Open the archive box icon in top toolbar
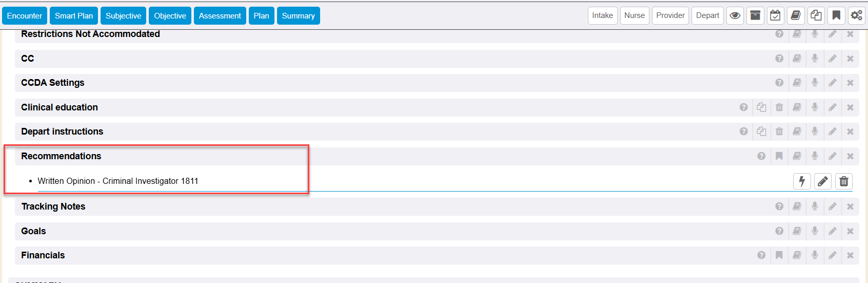The height and width of the screenshot is (283, 868). [x=755, y=15]
